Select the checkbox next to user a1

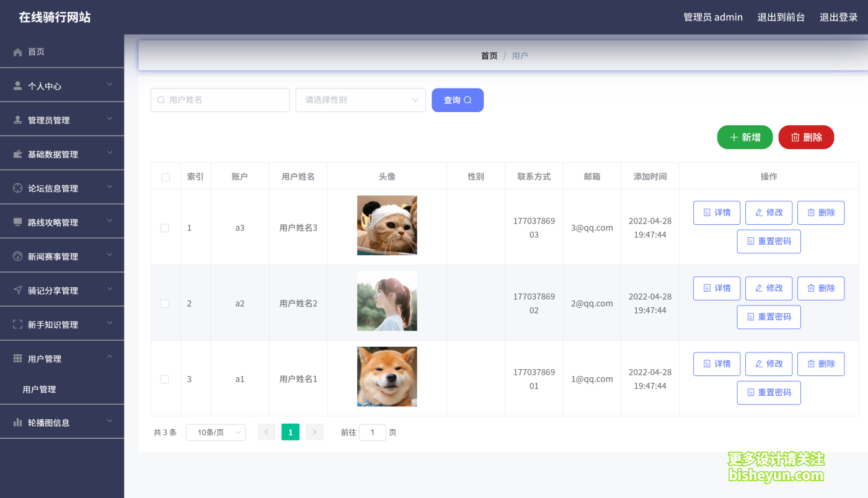(165, 378)
